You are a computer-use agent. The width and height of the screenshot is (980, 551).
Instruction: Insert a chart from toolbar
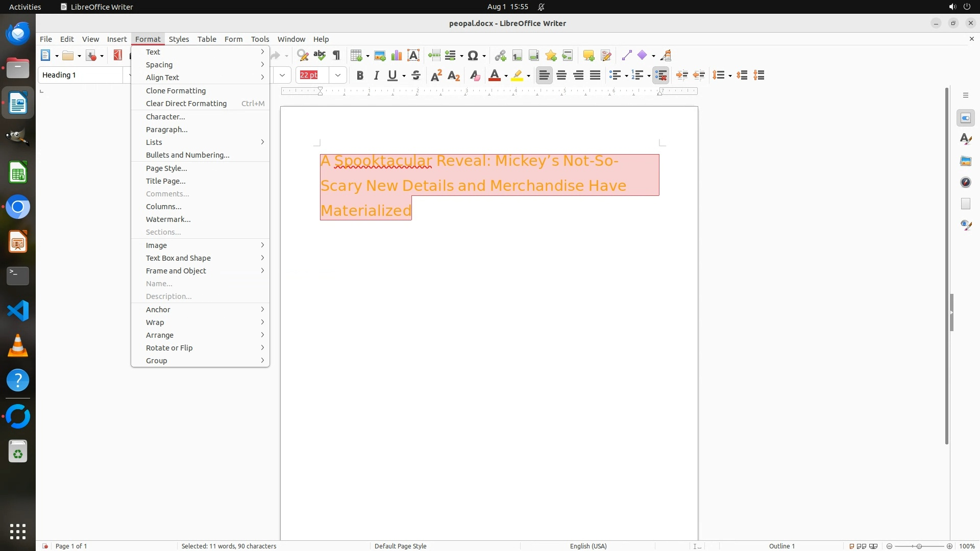pos(397,56)
